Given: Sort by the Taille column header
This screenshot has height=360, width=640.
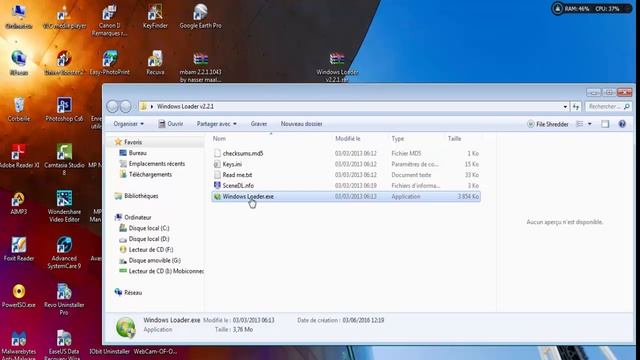Looking at the screenshot, I should [x=454, y=139].
